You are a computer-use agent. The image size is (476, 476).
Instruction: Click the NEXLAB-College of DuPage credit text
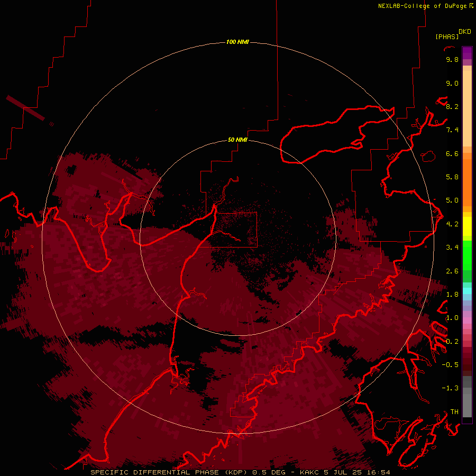(423, 6)
